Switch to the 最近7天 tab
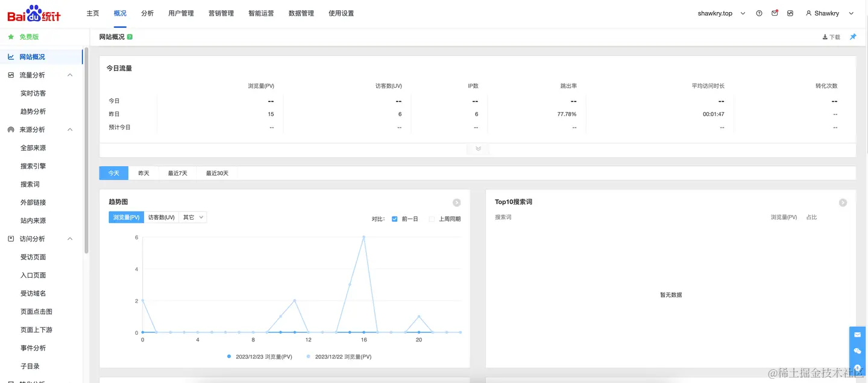 coord(178,173)
